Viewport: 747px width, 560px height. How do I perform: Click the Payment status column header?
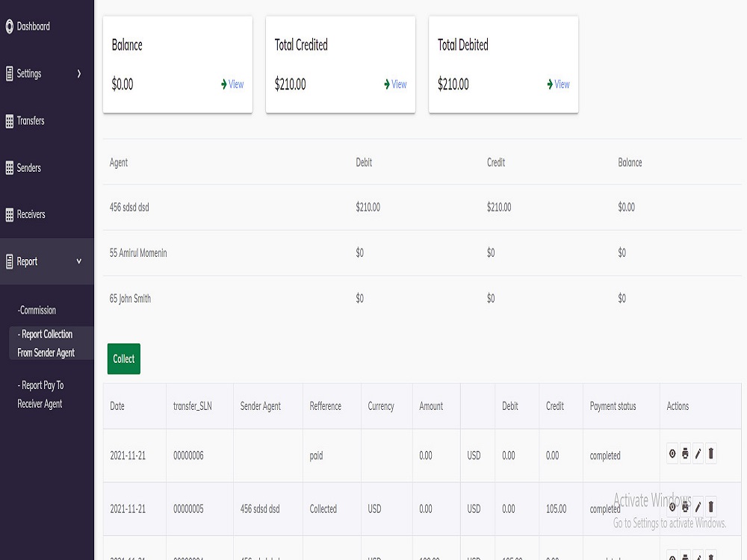tap(613, 406)
